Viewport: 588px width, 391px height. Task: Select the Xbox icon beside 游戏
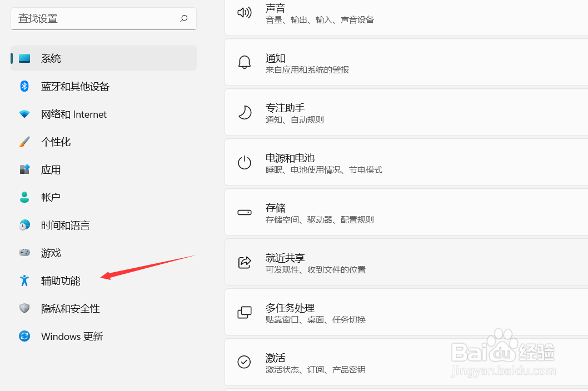click(24, 253)
